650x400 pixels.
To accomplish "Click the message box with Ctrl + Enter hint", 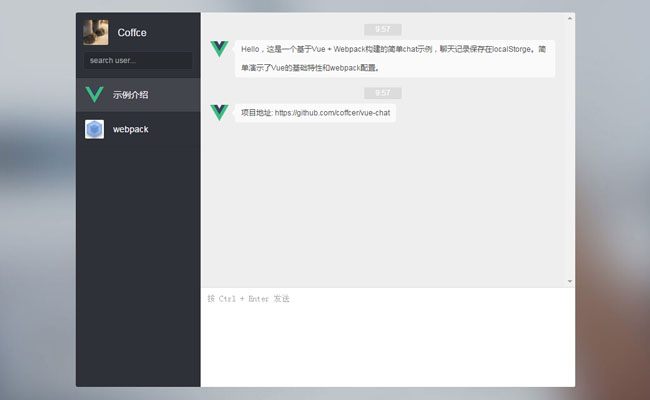I will click(387, 335).
